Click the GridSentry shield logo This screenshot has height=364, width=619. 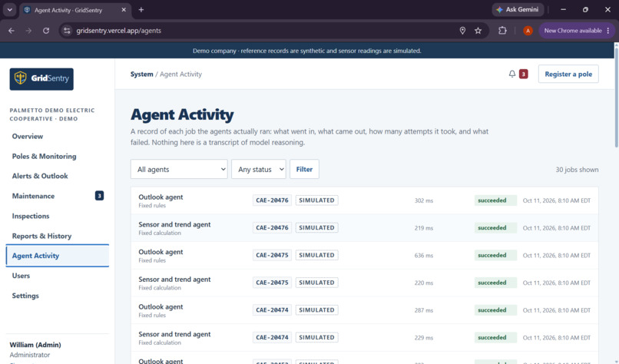point(41,79)
